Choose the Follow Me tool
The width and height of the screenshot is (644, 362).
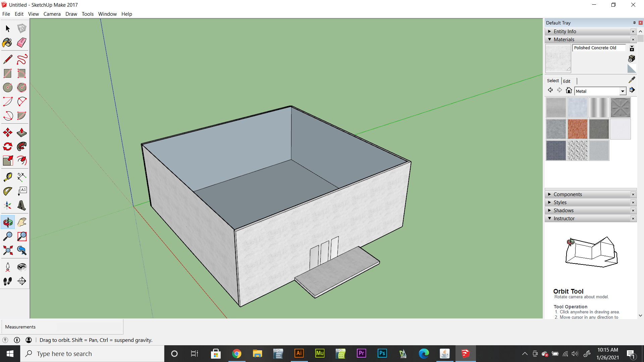[x=22, y=146]
